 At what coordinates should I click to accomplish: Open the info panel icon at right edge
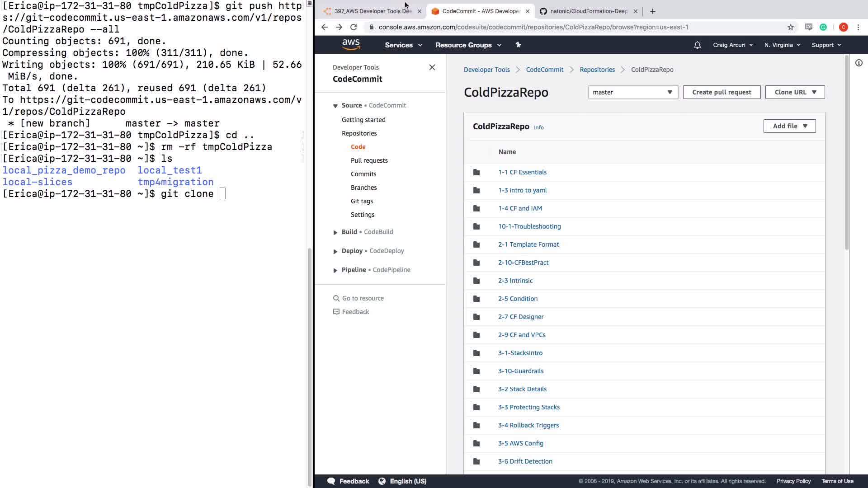(859, 63)
